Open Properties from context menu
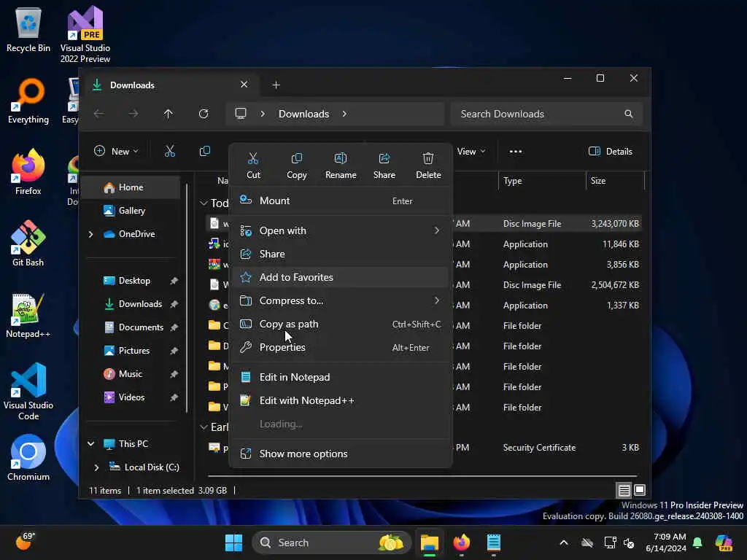 (x=341, y=348)
